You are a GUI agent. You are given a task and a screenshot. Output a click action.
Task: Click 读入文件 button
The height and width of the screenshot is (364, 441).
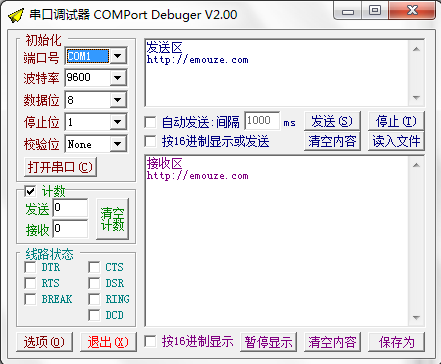coord(396,141)
